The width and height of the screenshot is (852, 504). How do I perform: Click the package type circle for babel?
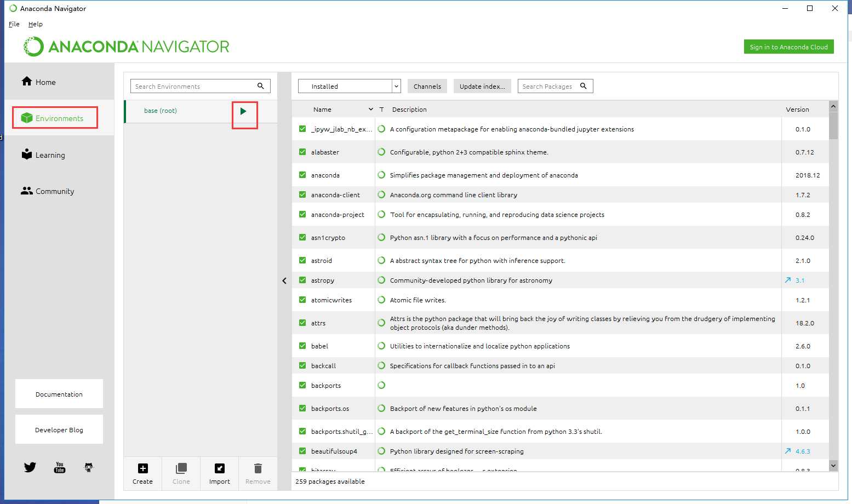pyautogui.click(x=381, y=346)
